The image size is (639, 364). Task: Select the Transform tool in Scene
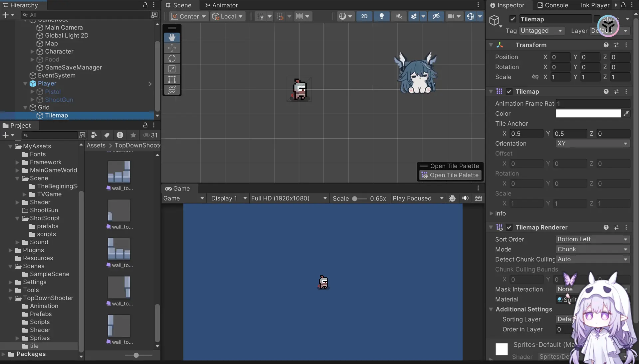(x=172, y=90)
